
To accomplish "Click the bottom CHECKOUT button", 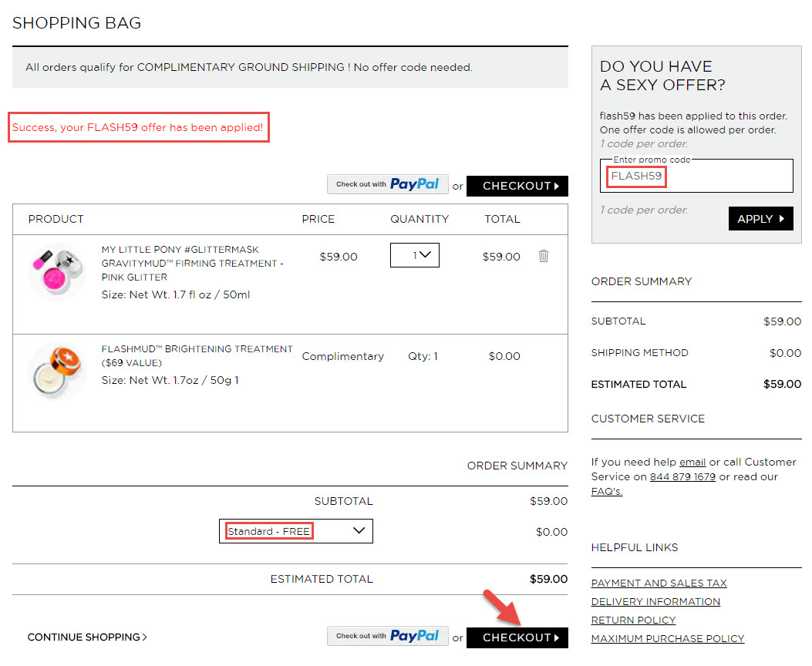I will coord(517,637).
